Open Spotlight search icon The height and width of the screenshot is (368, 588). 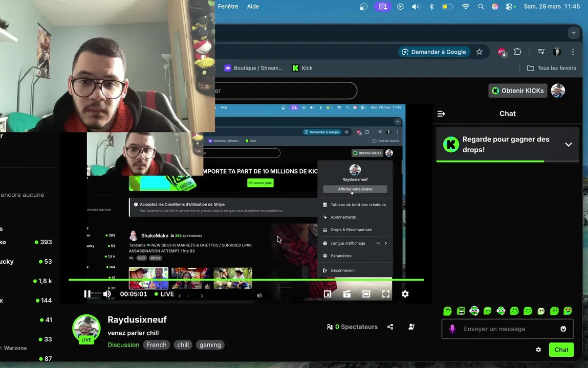[x=481, y=6]
